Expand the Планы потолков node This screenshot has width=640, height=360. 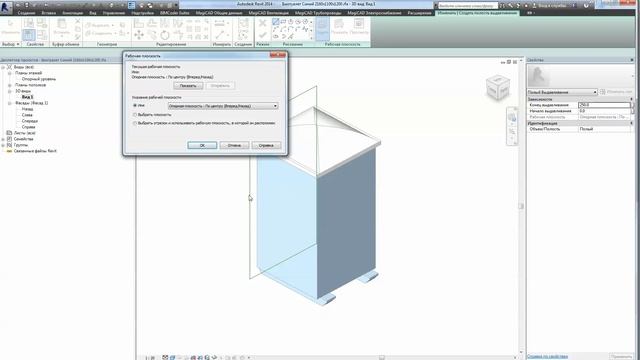(x=9, y=85)
